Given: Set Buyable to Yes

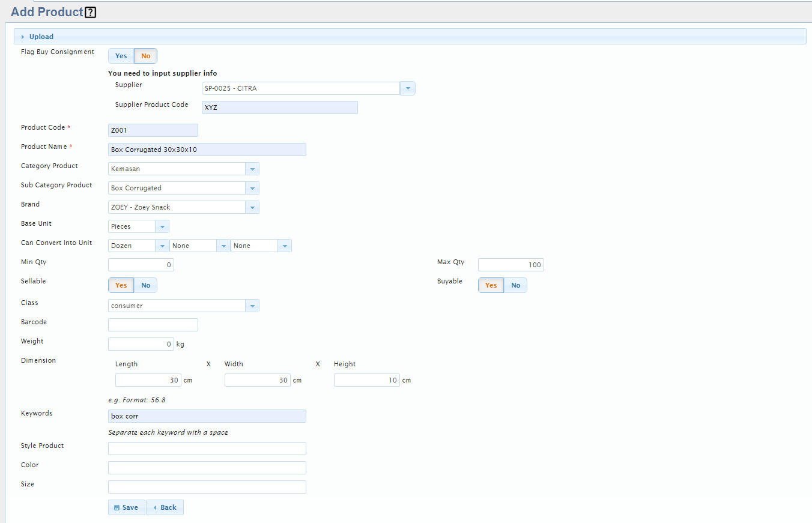Looking at the screenshot, I should tap(491, 285).
